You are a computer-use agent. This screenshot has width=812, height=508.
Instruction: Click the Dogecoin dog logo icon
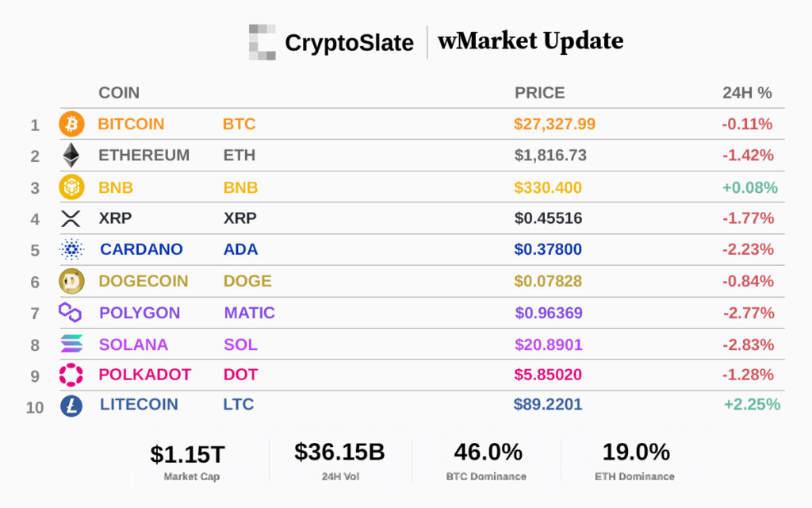(71, 281)
